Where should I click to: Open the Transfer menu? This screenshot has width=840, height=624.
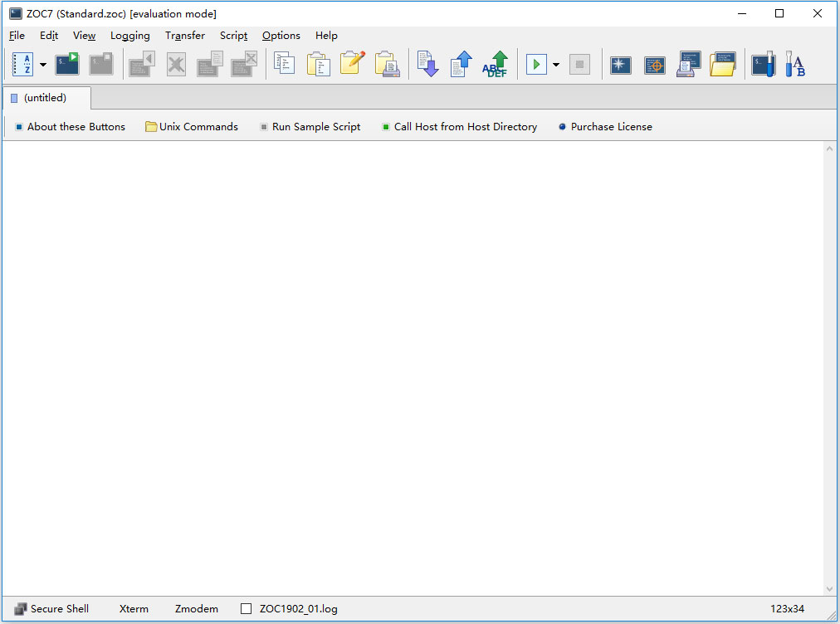(184, 36)
